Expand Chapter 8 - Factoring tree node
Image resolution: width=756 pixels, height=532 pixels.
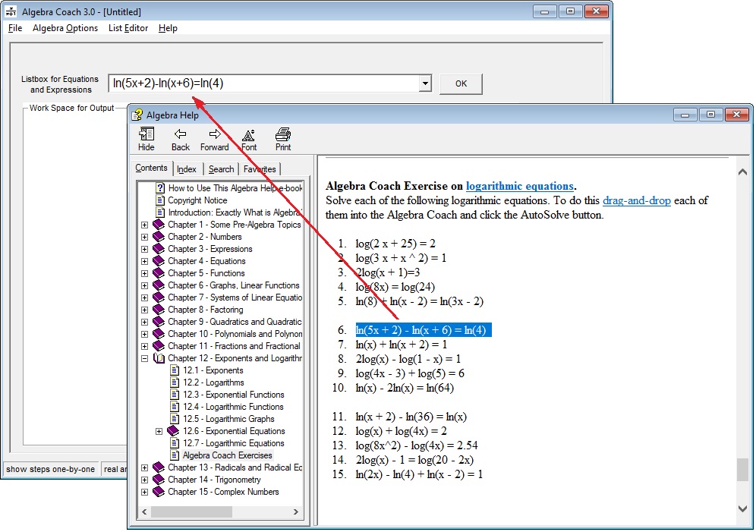coord(144,310)
